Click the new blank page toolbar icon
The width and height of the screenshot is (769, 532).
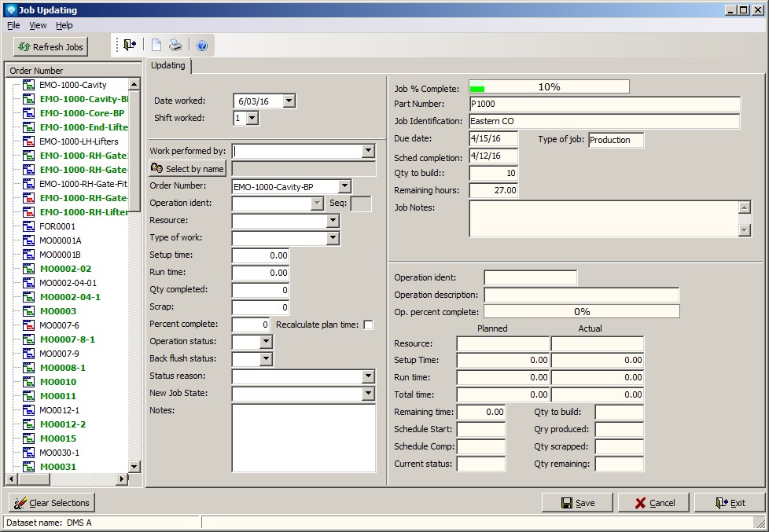coord(156,46)
